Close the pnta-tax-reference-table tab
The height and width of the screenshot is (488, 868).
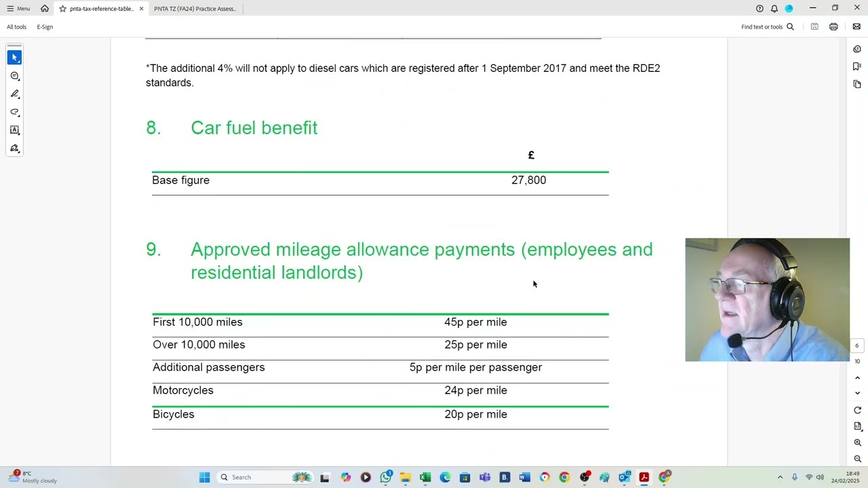point(141,9)
